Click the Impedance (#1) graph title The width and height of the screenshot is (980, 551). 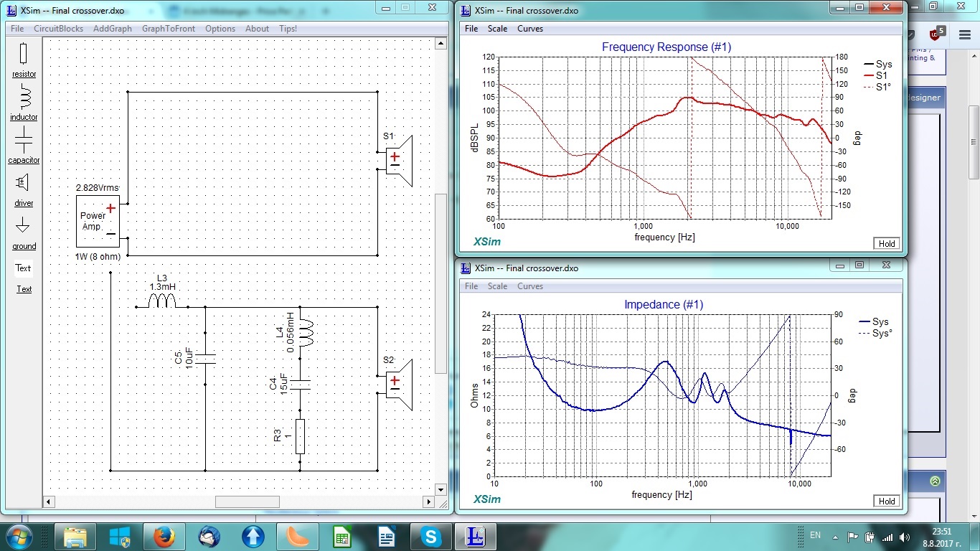coord(664,305)
